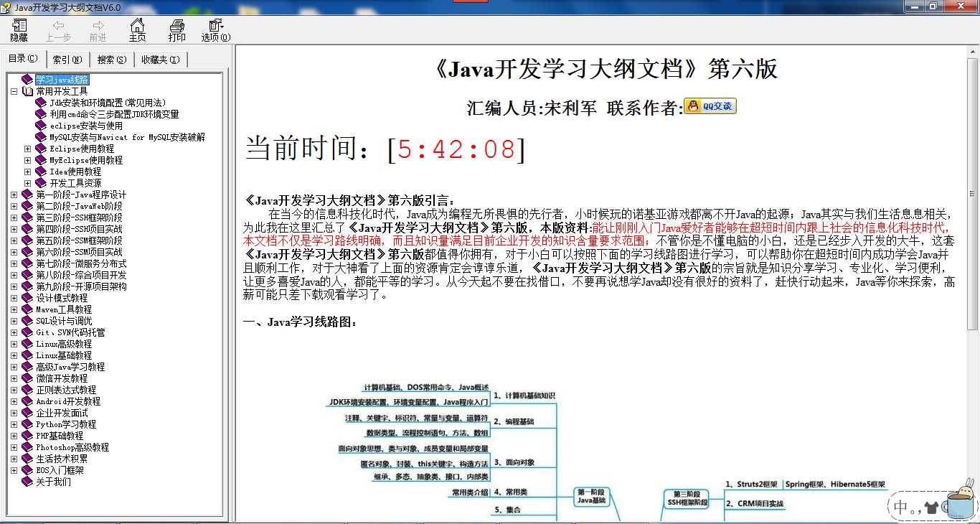Expand the MyEclipse使用教程 node
Image resolution: width=980 pixels, height=524 pixels.
pyautogui.click(x=27, y=160)
